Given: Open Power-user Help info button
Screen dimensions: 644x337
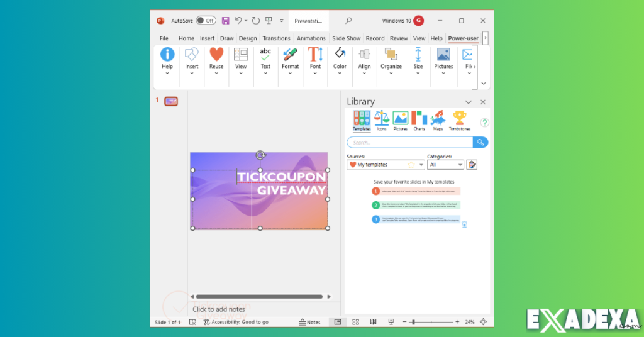Looking at the screenshot, I should pyautogui.click(x=167, y=61).
